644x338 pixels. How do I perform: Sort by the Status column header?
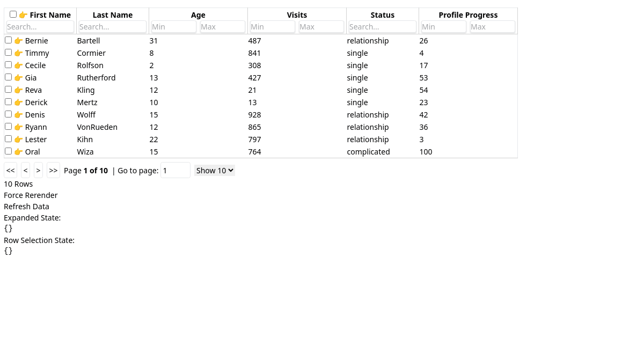(382, 15)
